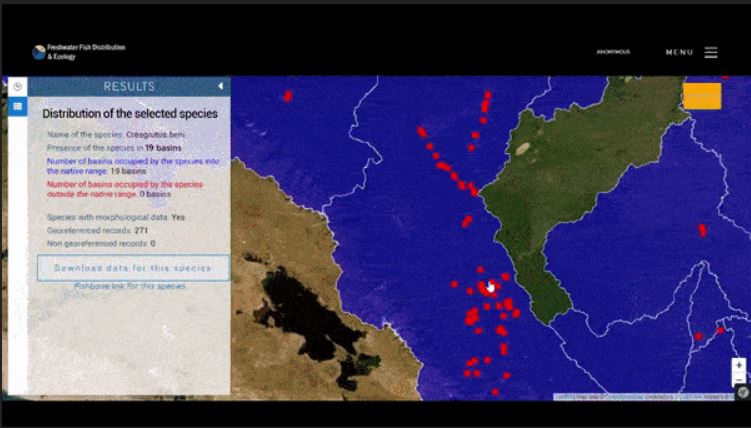Zoom in the map with plus button
751x428 pixels.
click(739, 366)
